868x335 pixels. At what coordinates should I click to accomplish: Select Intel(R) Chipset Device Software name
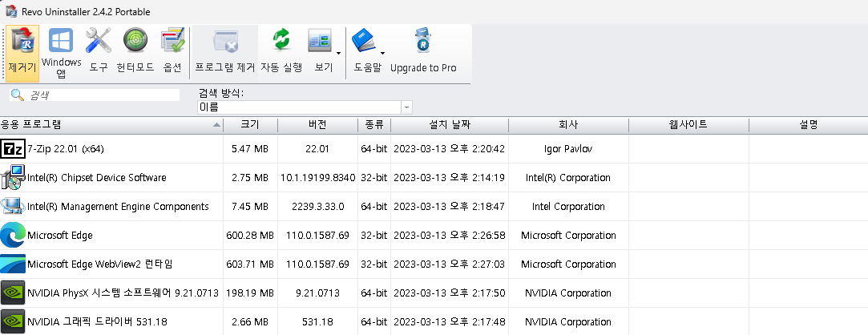point(97,178)
